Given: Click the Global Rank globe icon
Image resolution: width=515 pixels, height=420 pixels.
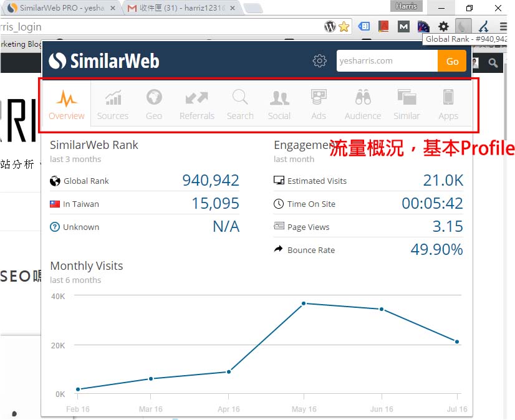Looking at the screenshot, I should [x=55, y=181].
